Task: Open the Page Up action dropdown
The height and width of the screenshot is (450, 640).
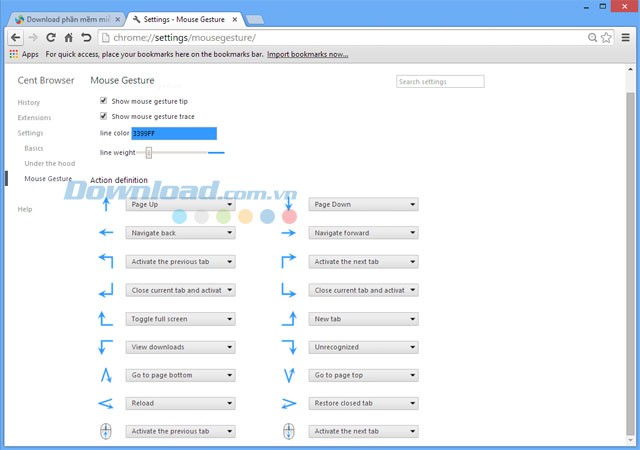Action: [180, 204]
